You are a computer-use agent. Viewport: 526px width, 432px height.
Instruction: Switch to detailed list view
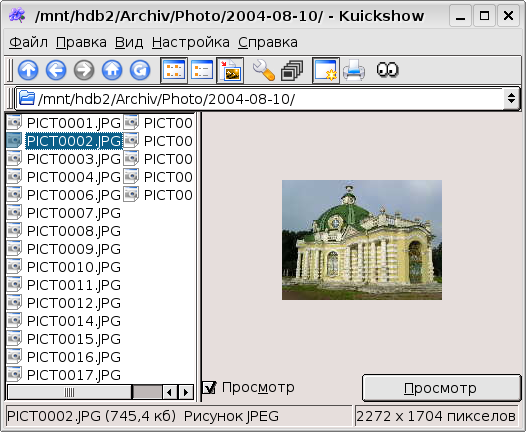tap(202, 70)
